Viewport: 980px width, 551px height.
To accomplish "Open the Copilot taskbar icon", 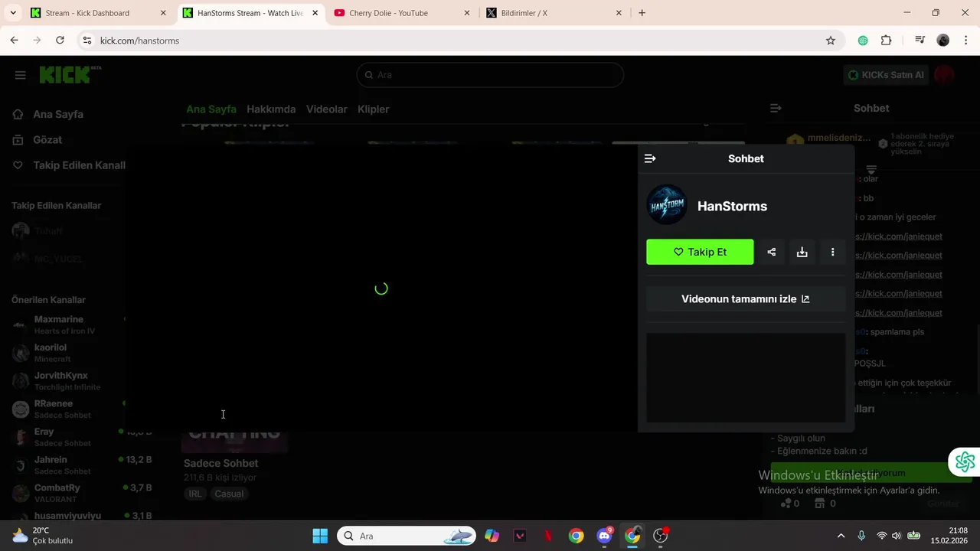I will pos(492,536).
